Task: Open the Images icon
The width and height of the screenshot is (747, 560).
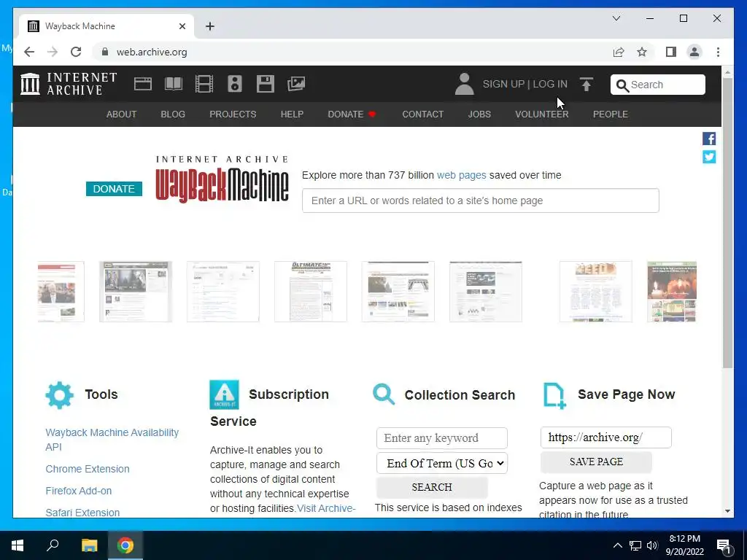Action: click(296, 84)
